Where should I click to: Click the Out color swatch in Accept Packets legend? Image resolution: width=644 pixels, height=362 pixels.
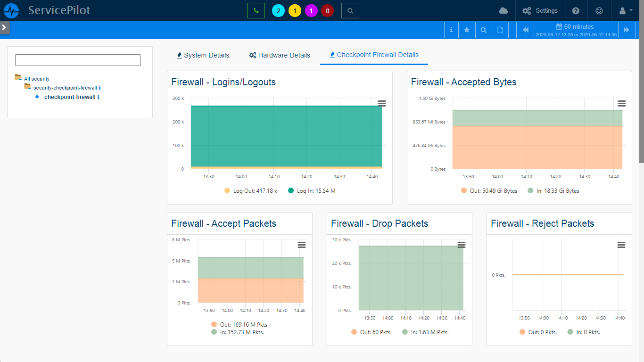tap(215, 324)
